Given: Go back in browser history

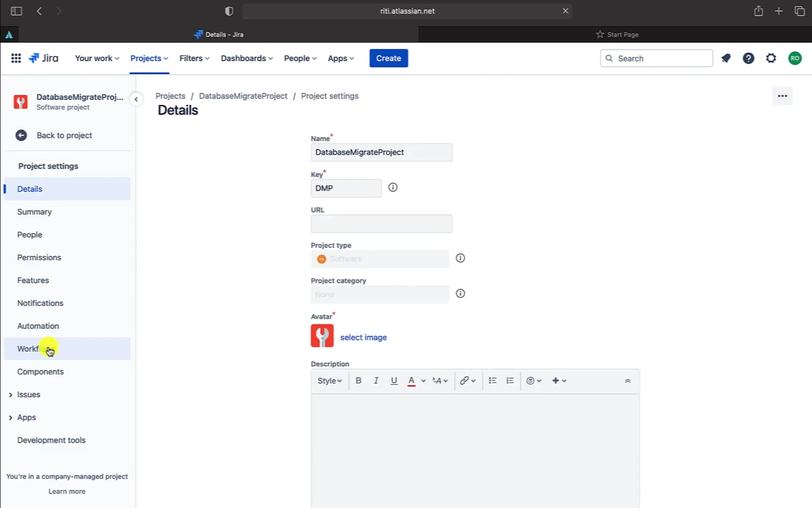Looking at the screenshot, I should (x=39, y=11).
